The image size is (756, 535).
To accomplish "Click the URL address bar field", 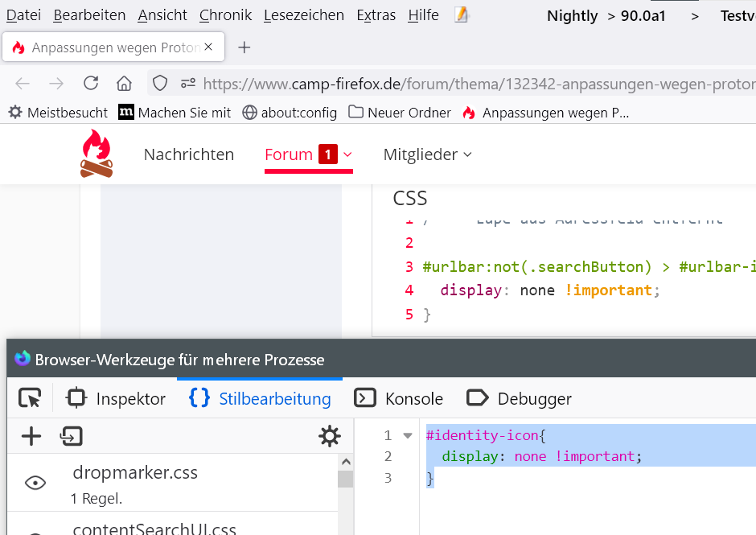I will click(x=475, y=84).
